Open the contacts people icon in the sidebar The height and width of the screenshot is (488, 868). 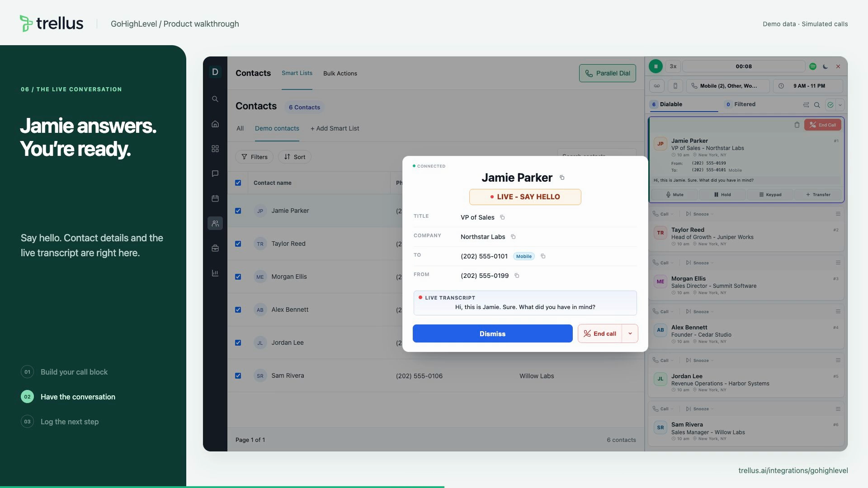(x=215, y=223)
